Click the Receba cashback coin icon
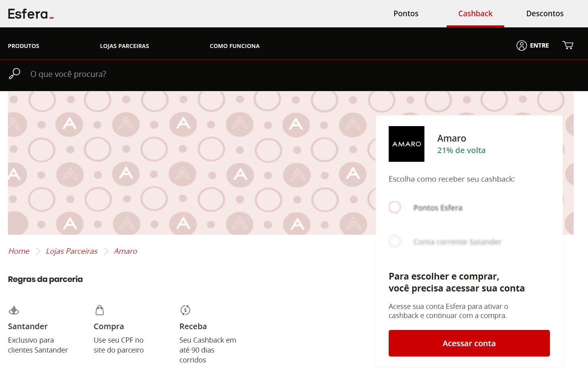The image size is (588, 370). tap(185, 310)
